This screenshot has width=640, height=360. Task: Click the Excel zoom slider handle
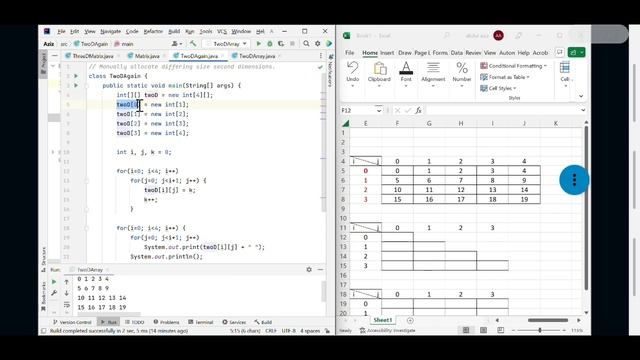540,330
